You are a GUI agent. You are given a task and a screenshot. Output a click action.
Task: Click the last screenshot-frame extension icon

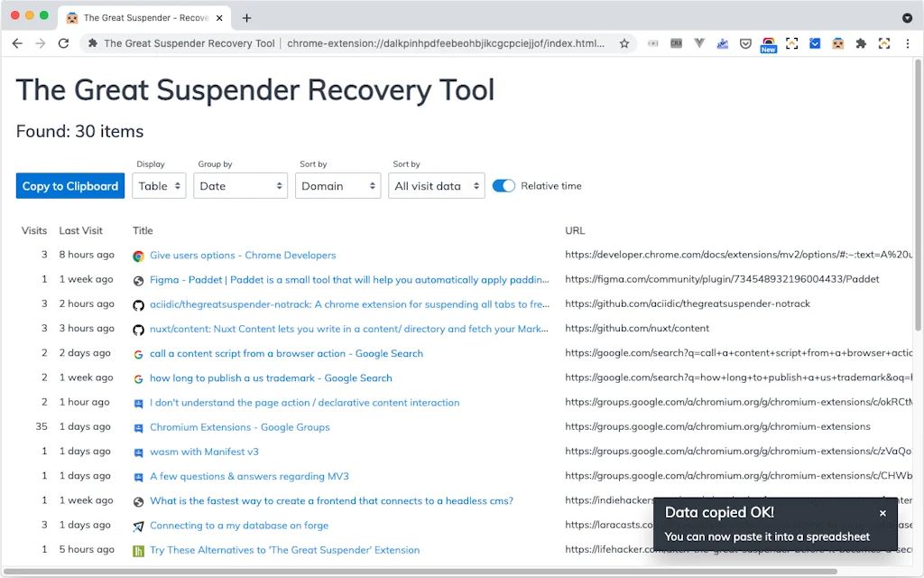(x=884, y=43)
